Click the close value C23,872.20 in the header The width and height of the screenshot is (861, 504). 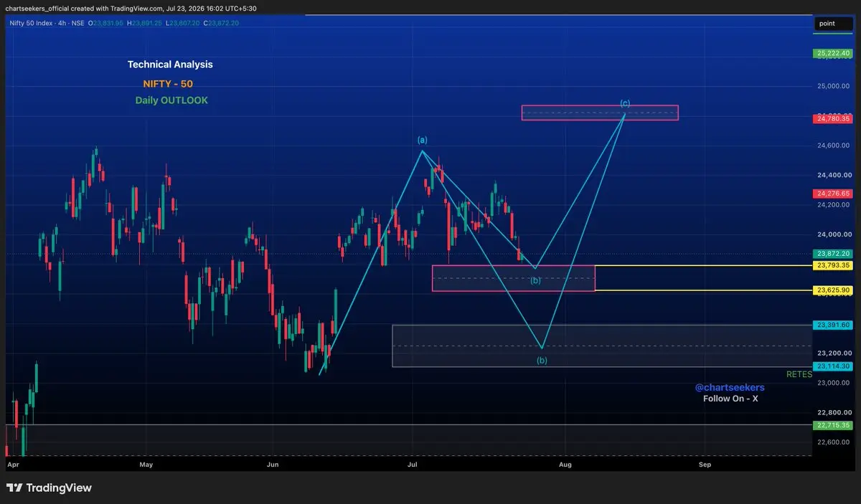click(220, 23)
